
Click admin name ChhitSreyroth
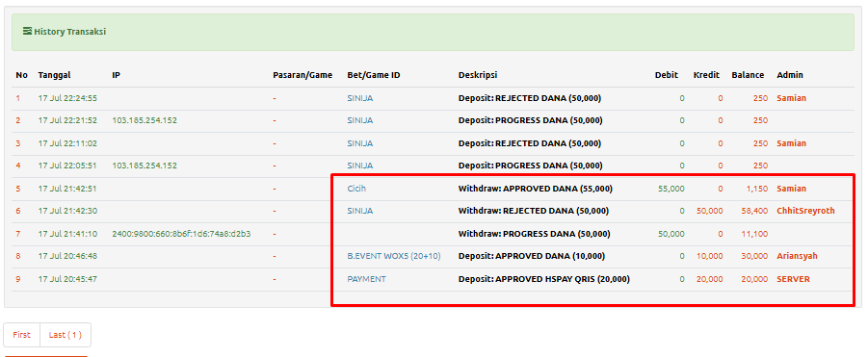[x=805, y=211]
